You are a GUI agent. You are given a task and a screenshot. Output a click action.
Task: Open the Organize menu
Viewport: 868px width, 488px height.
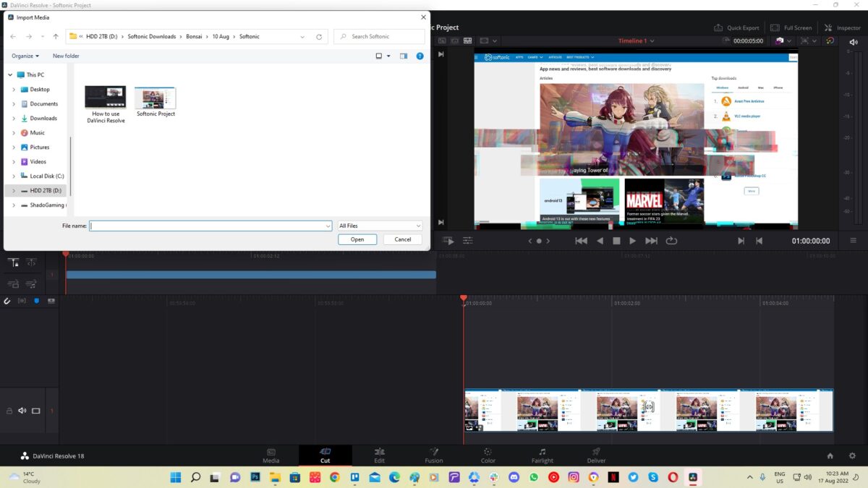click(25, 56)
